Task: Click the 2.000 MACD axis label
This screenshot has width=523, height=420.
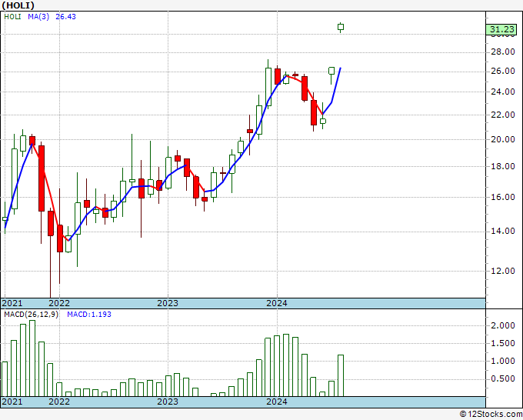Action: point(503,325)
